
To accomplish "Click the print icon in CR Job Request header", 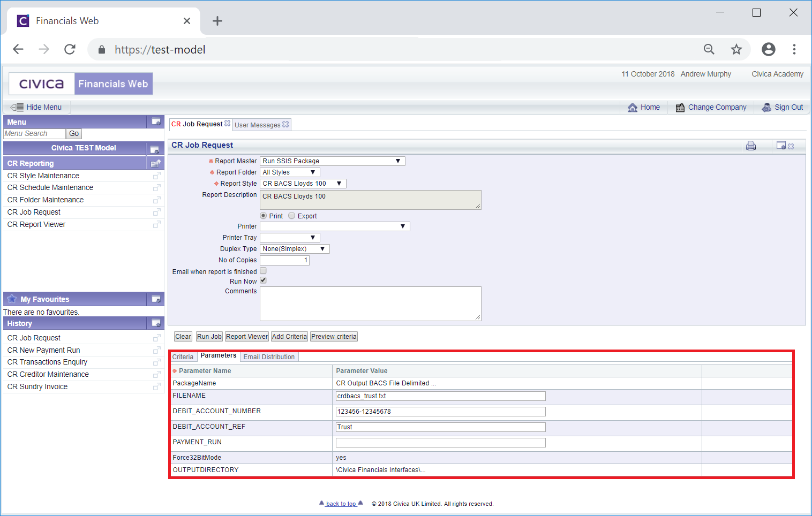I will 751,146.
